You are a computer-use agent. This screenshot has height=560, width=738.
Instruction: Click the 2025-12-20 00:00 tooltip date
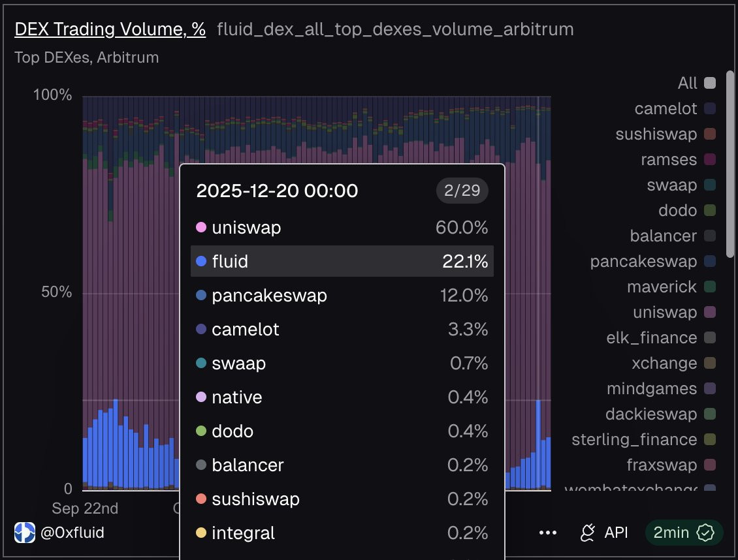(x=277, y=191)
